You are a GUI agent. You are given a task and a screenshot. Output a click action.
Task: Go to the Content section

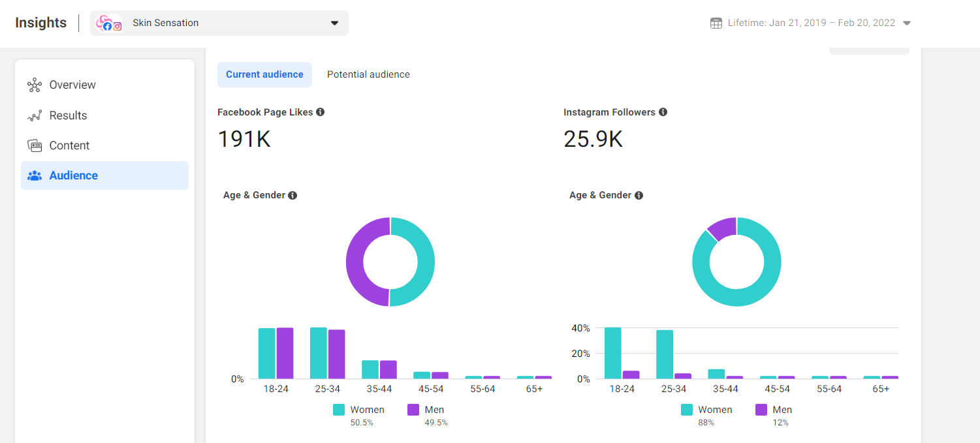(x=69, y=145)
